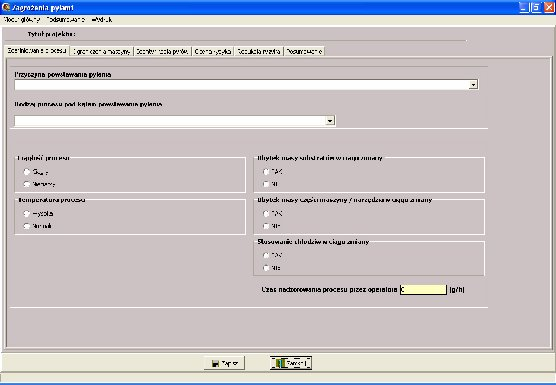Minimize the Zagrożenia pyłami window
Viewport: 556px width, 385px height.
[524, 7]
